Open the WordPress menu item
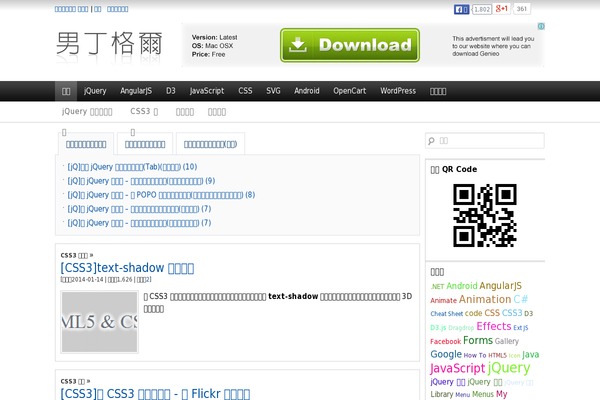 (398, 91)
